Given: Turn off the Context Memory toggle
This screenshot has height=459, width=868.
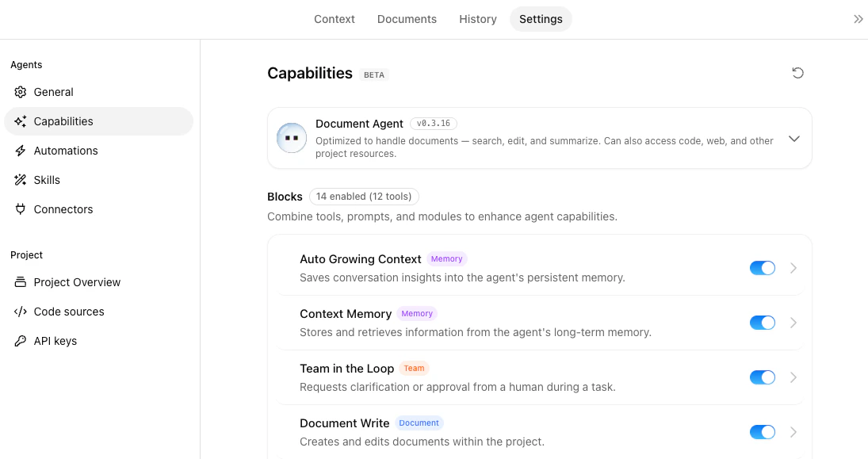Looking at the screenshot, I should pos(763,323).
